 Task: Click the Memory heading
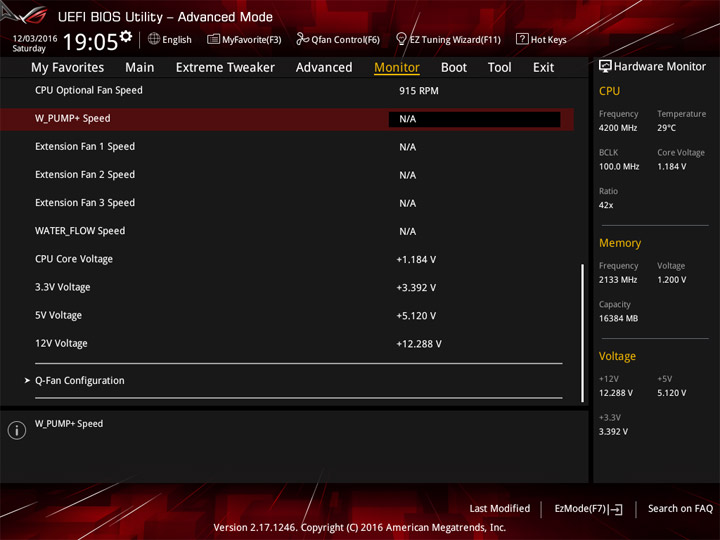[x=620, y=243]
